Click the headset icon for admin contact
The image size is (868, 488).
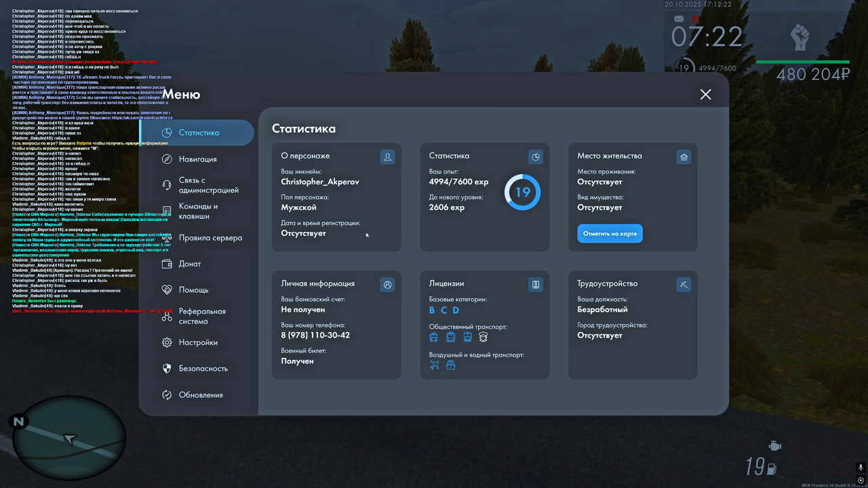167,185
